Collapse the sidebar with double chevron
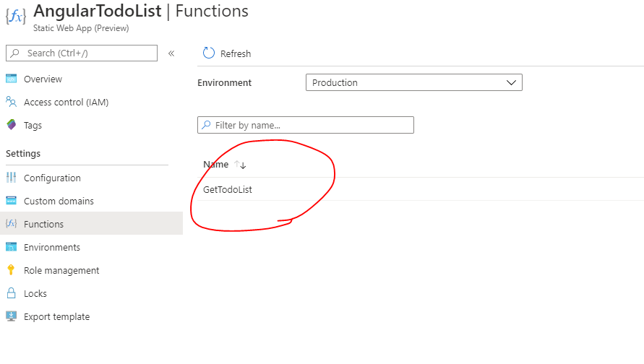644x364 pixels. coord(171,53)
